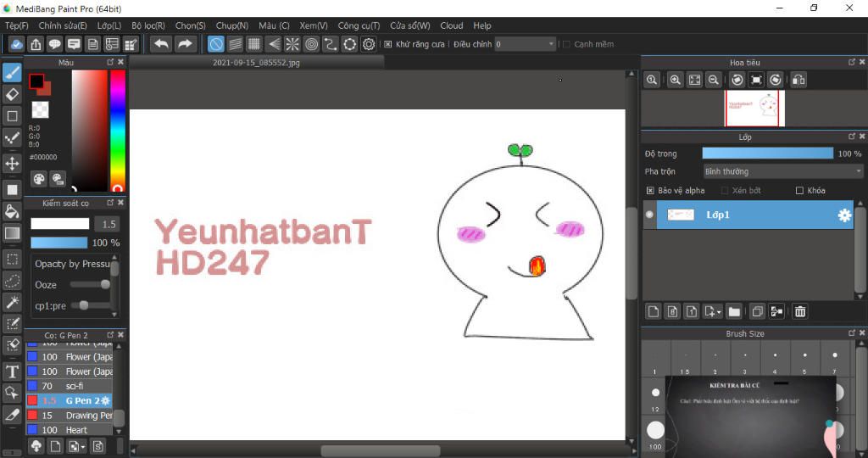Open add-layer dropdown arrow
The height and width of the screenshot is (458, 868).
(x=719, y=312)
